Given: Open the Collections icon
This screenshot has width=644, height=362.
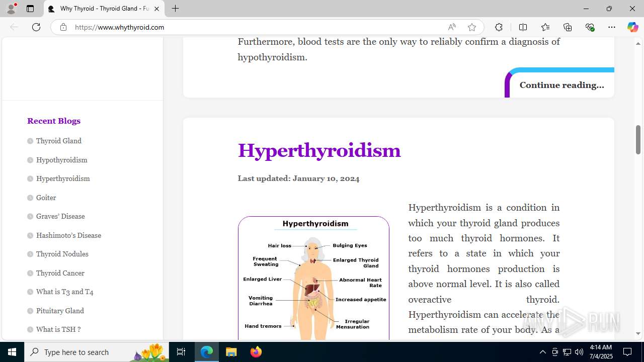Looking at the screenshot, I should pyautogui.click(x=568, y=27).
